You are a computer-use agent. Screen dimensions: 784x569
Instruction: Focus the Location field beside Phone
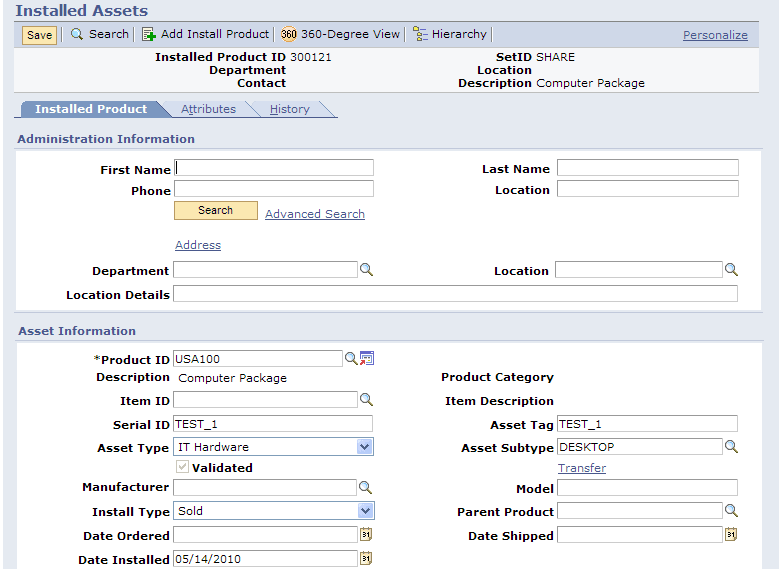click(648, 188)
